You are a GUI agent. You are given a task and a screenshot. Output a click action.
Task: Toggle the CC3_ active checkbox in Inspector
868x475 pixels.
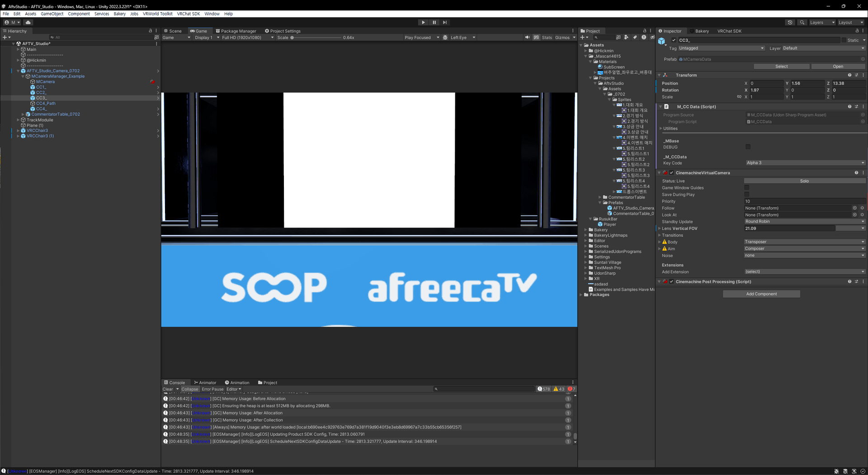pos(674,40)
